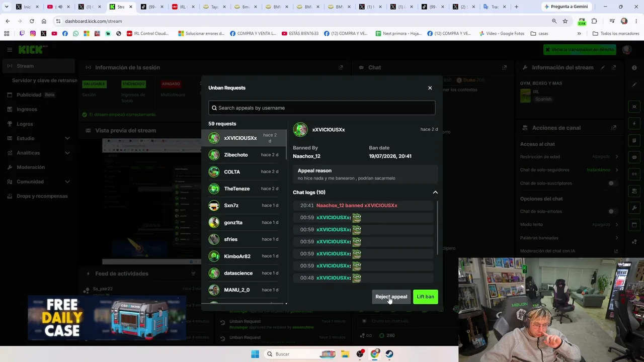This screenshot has width=644, height=362.
Task: Click the Search appeals by username field
Action: click(322, 108)
